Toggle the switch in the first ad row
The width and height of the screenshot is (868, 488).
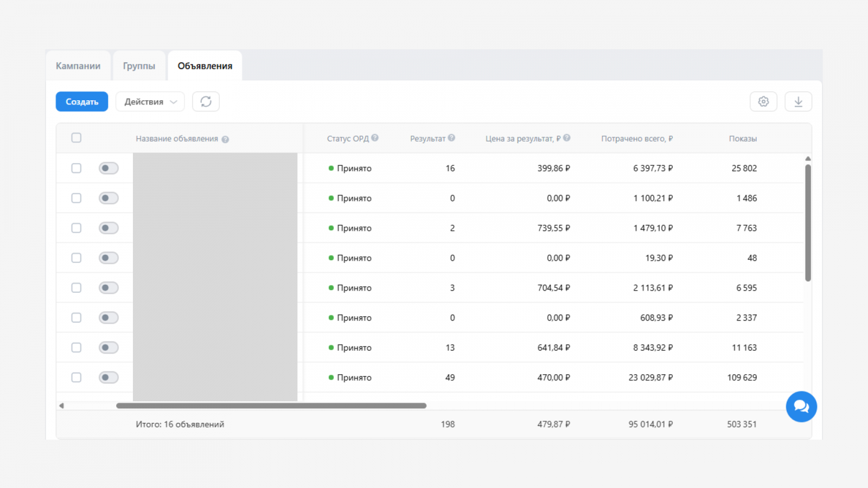[x=108, y=168]
